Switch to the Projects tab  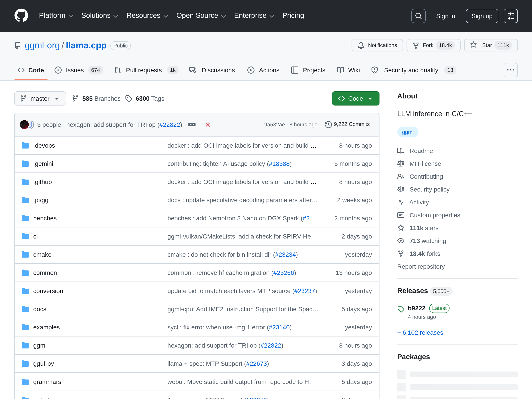[x=308, y=70]
